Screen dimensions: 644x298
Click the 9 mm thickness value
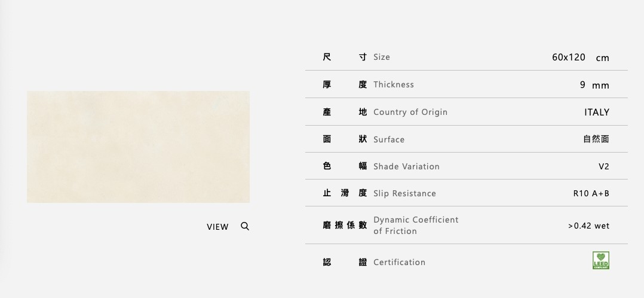point(594,85)
